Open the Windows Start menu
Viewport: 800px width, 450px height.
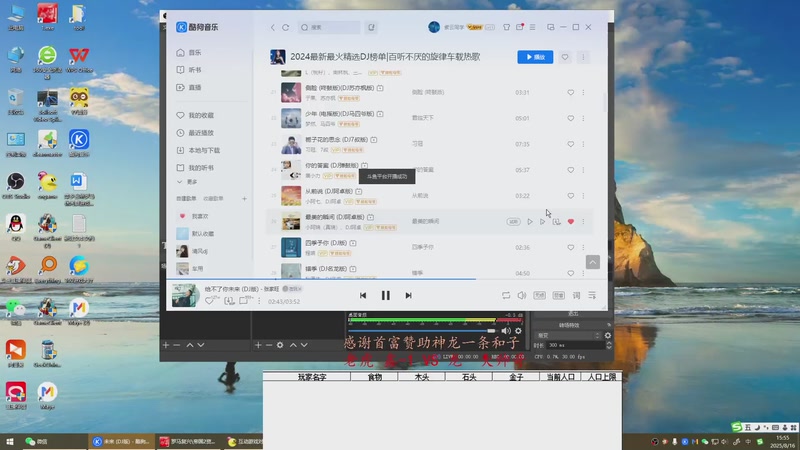tap(9, 441)
